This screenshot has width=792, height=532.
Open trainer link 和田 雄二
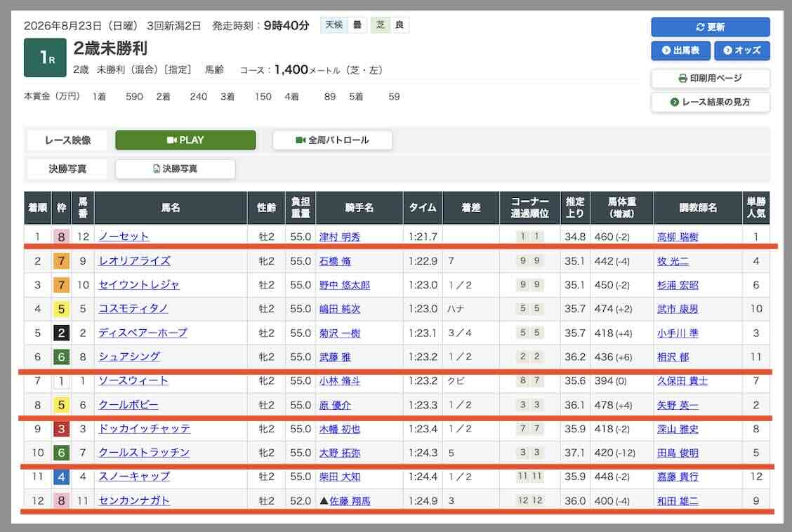pyautogui.click(x=678, y=500)
